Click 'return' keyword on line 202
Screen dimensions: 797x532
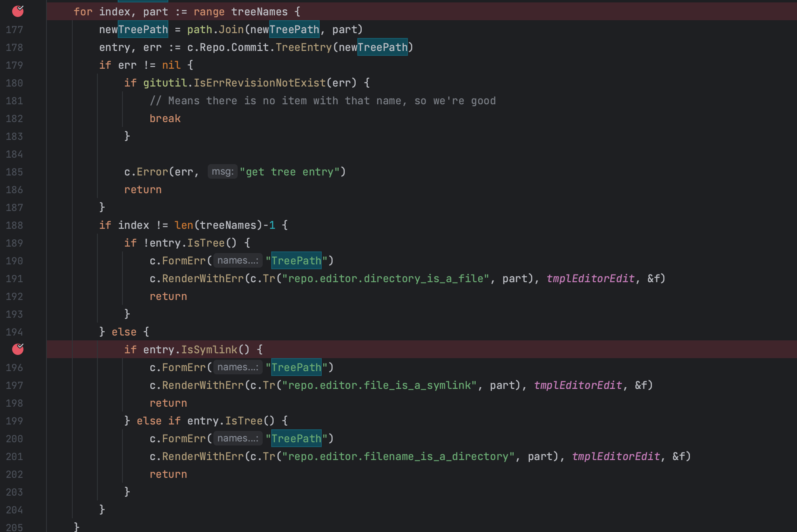[169, 474]
